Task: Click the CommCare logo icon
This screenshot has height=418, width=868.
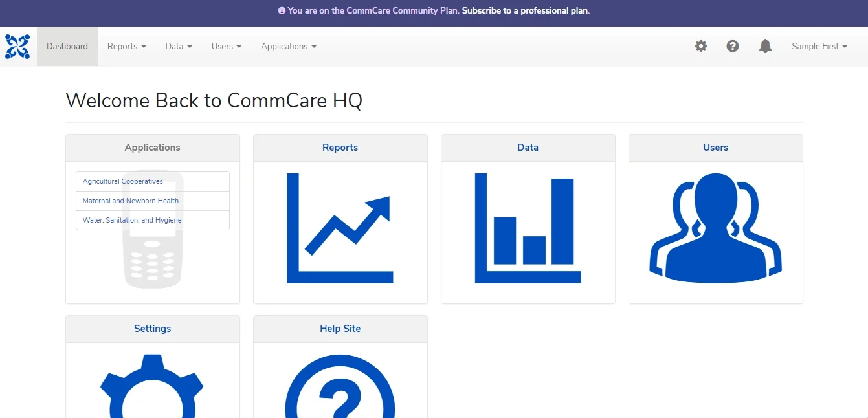Action: tap(17, 47)
